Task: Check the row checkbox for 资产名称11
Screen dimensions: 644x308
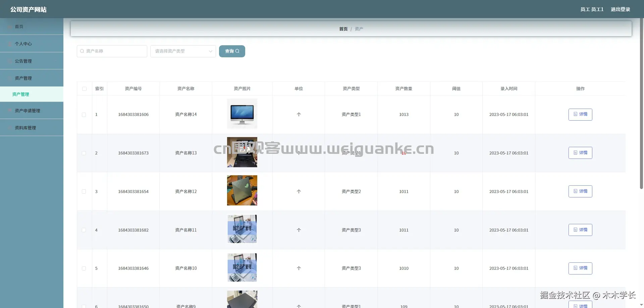Action: (84, 230)
